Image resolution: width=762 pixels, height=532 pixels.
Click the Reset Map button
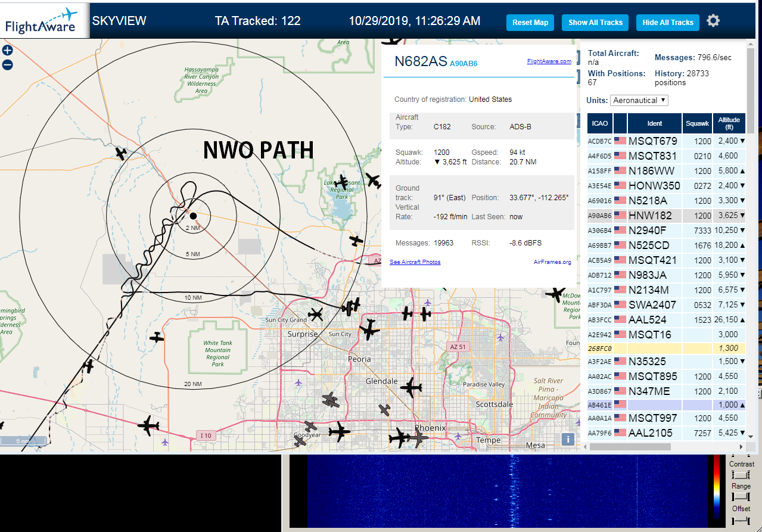pos(530,23)
